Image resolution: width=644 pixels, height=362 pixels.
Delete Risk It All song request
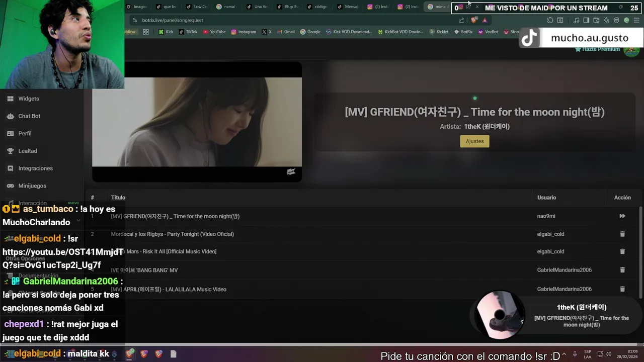coord(622,251)
